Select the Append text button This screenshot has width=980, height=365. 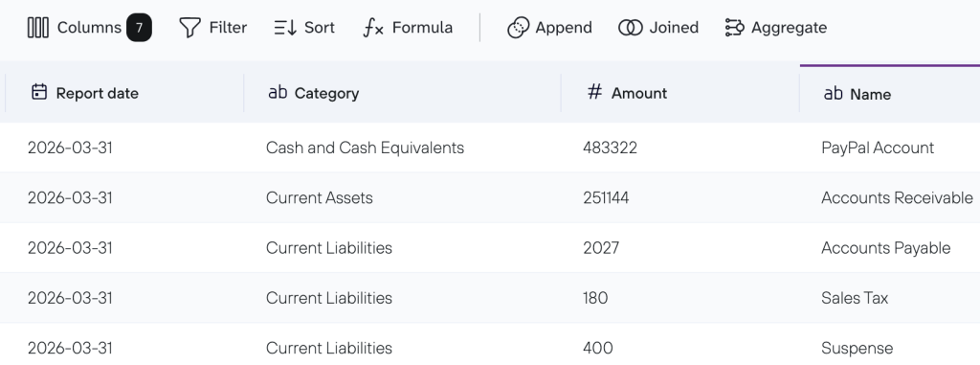click(564, 28)
